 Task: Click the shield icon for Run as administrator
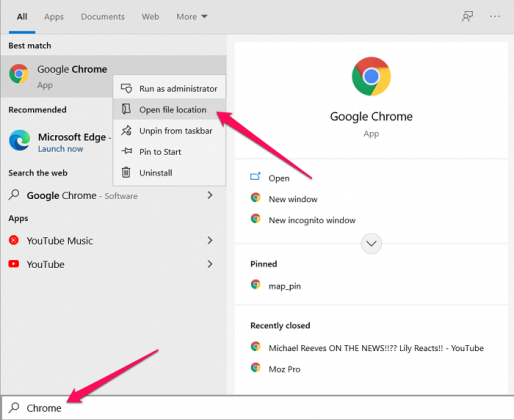point(126,88)
